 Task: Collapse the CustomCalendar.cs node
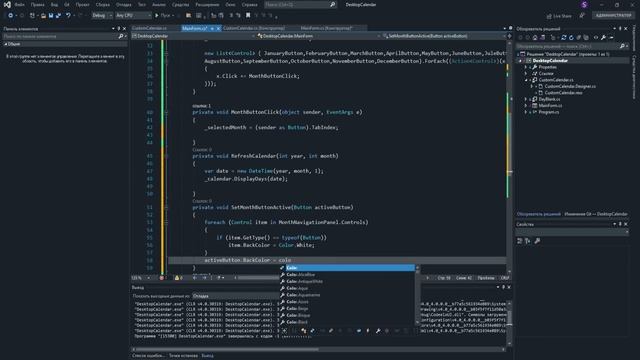[x=526, y=80]
